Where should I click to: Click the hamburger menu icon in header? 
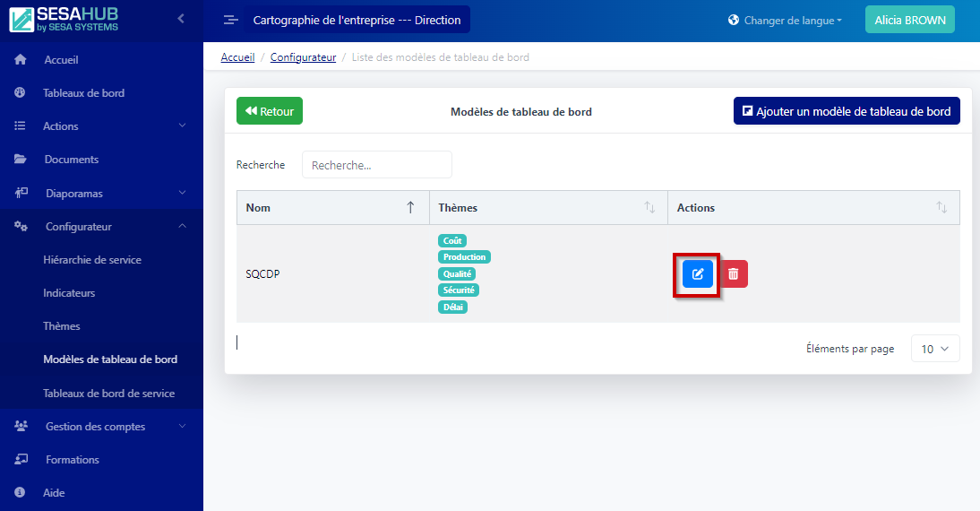click(x=230, y=20)
